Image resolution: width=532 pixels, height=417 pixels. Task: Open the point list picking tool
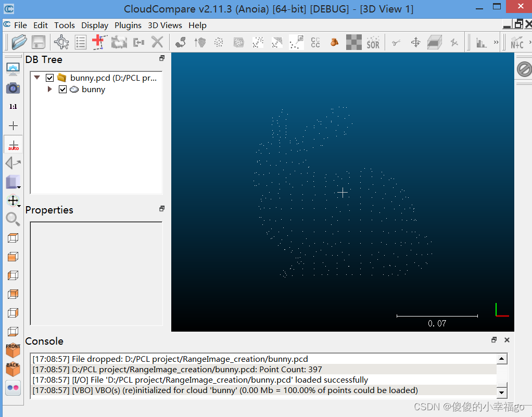[80, 42]
